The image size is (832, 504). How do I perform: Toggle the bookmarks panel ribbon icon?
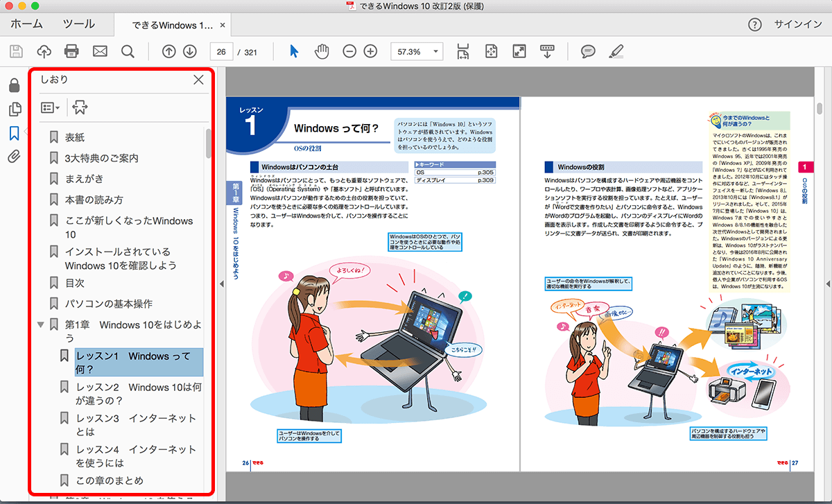(x=13, y=133)
